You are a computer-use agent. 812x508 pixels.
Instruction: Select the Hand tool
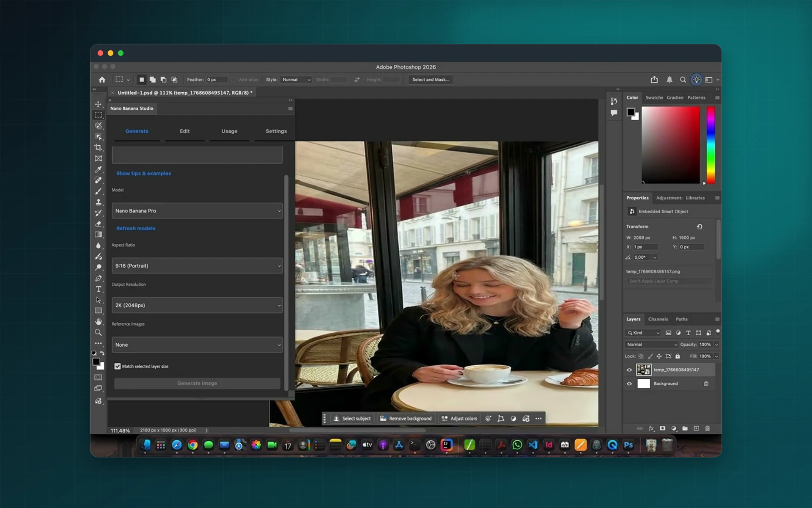tap(98, 322)
